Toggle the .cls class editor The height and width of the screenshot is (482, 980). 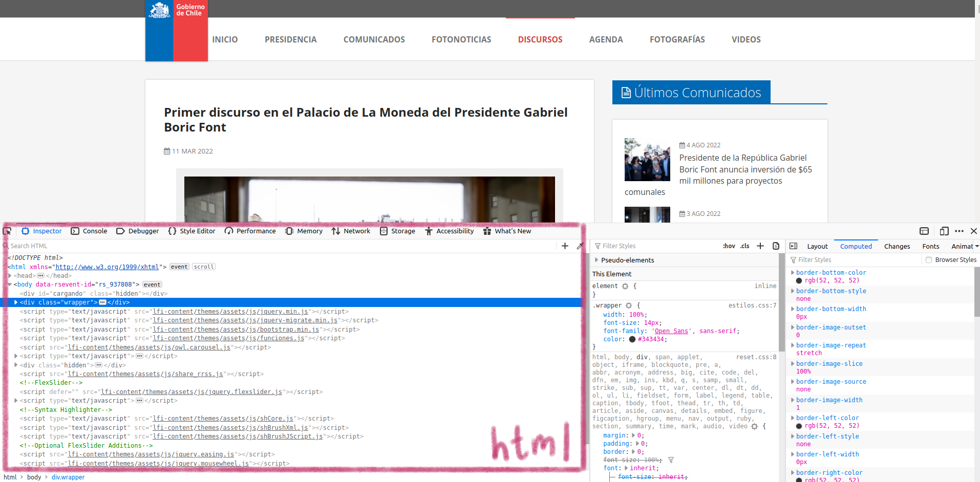[x=744, y=246]
